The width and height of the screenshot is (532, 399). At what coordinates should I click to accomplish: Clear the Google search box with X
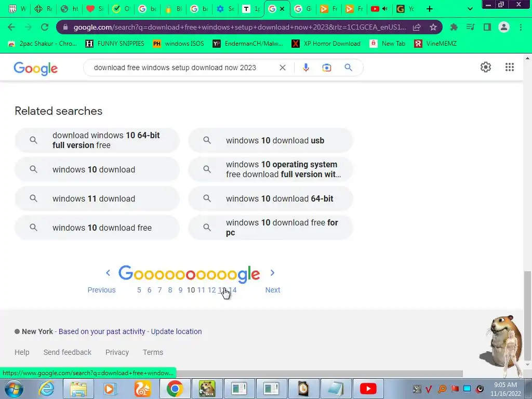[282, 68]
